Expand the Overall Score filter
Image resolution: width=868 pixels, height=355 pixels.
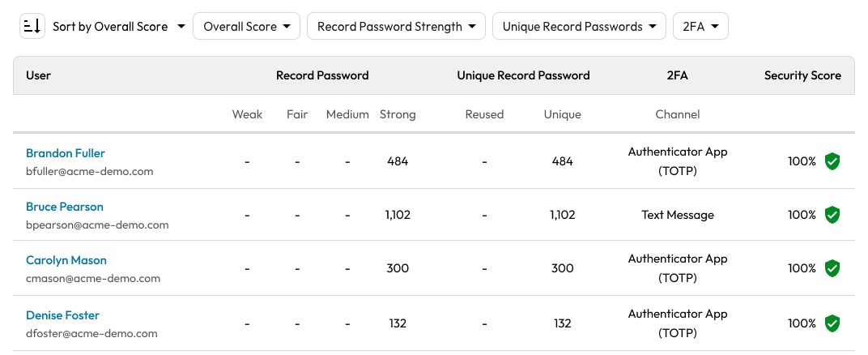[246, 27]
